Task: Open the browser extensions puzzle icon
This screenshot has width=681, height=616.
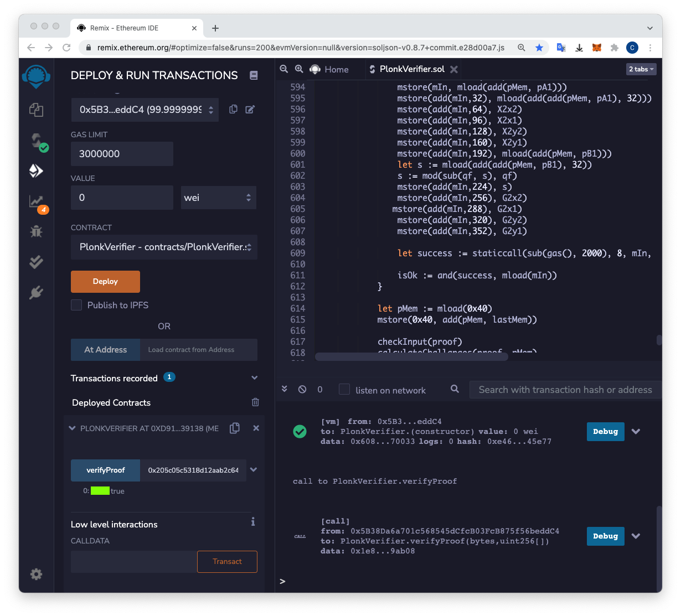Action: click(614, 48)
